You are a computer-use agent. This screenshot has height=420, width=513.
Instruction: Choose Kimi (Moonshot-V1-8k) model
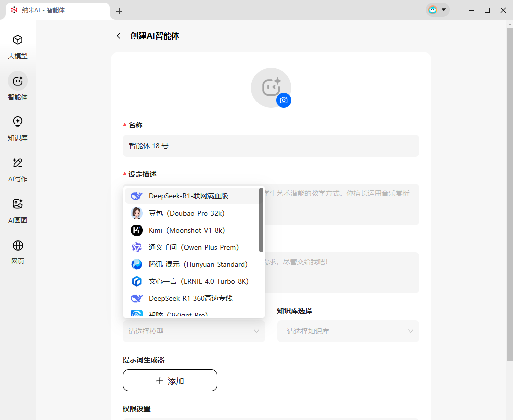(192, 230)
